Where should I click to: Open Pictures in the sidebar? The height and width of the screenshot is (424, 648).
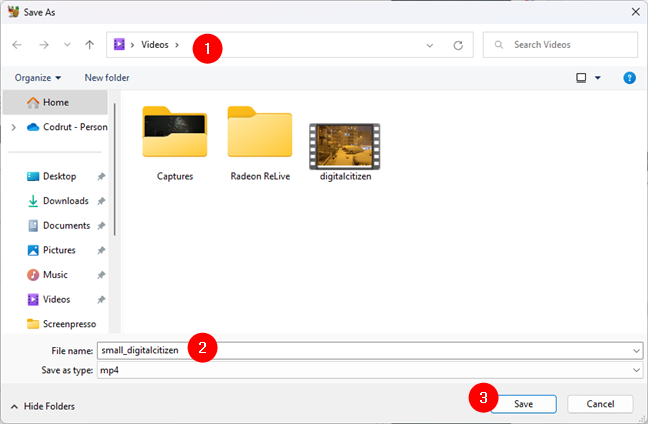click(x=51, y=250)
